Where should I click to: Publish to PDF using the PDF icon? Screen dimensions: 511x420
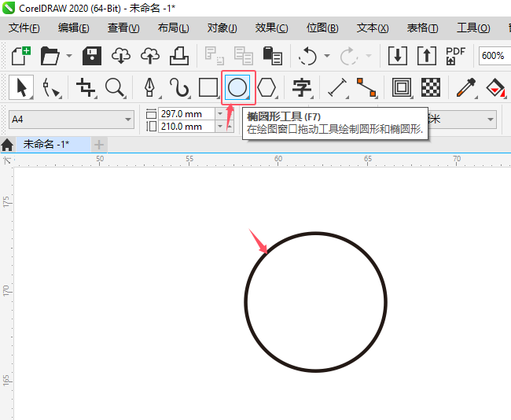pyautogui.click(x=455, y=56)
